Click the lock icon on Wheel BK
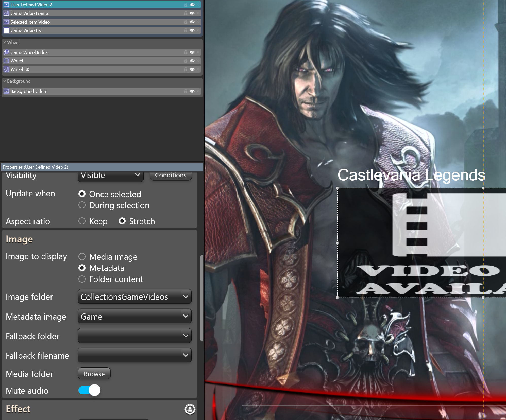The width and height of the screenshot is (506, 420). tap(186, 69)
